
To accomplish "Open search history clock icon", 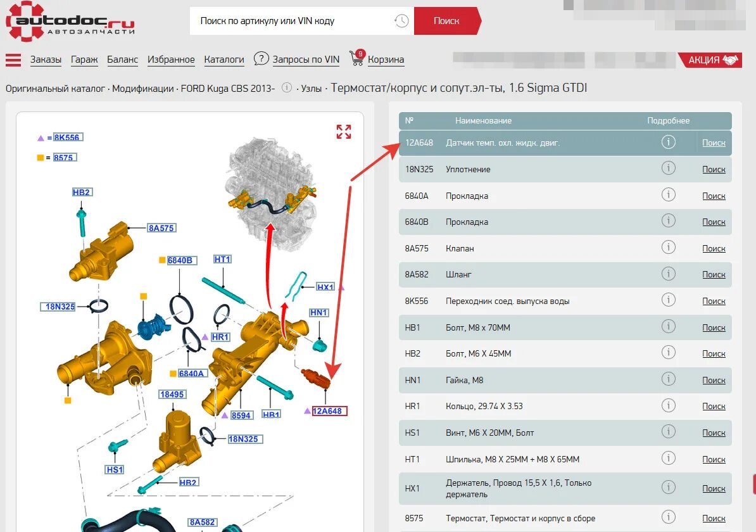I will click(x=401, y=21).
